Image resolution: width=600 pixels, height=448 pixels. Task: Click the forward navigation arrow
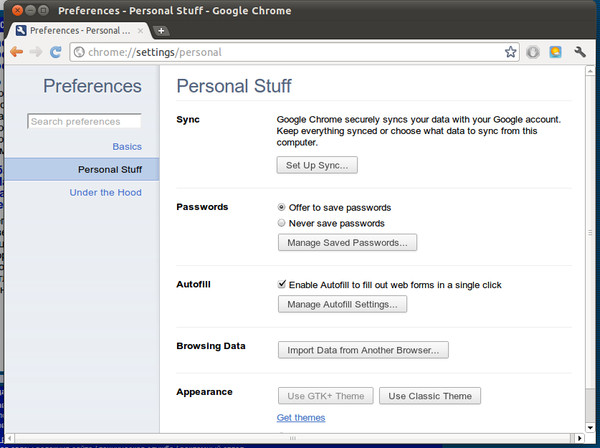[x=36, y=52]
